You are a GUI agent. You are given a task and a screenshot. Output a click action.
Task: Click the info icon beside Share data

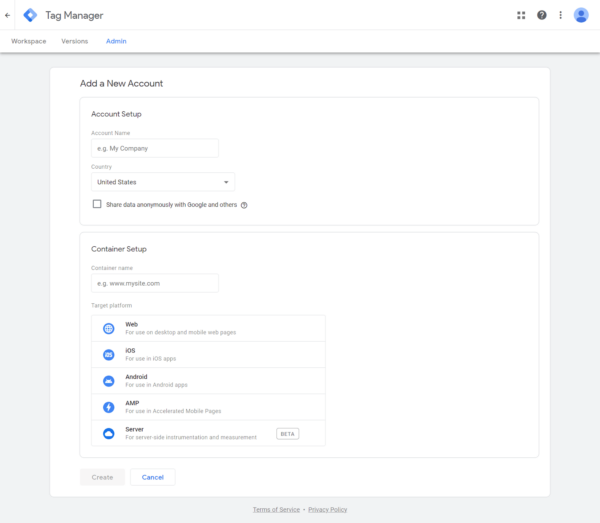[244, 205]
